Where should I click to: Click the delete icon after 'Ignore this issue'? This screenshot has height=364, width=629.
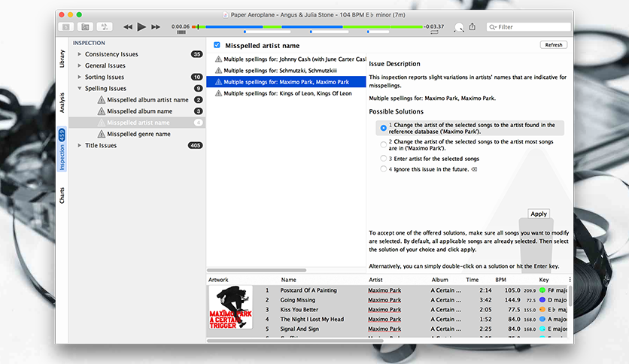pos(474,169)
